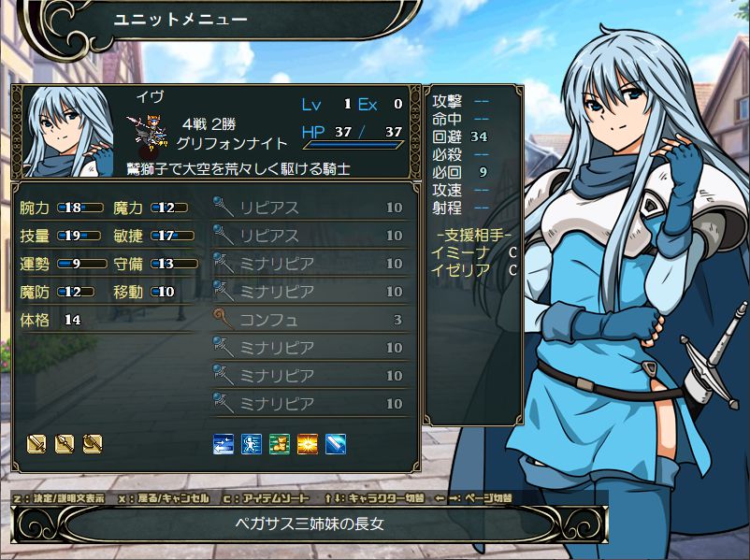Click the blue arrows swap skill icon
This screenshot has height=560, width=750.
tap(224, 444)
